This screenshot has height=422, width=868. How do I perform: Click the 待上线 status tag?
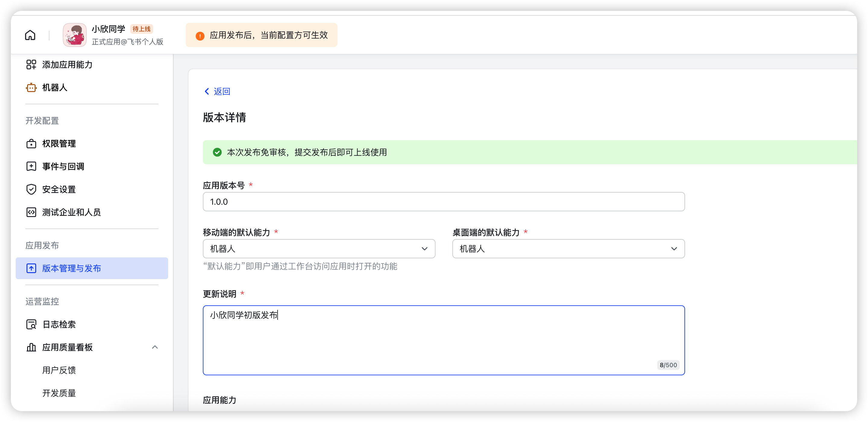point(142,29)
